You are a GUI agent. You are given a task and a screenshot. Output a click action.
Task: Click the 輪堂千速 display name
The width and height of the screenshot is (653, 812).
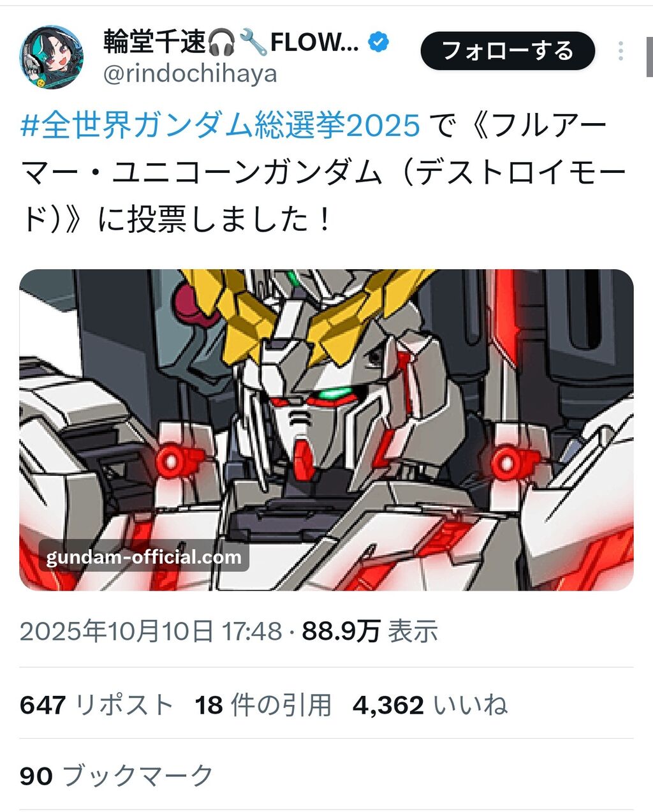(x=156, y=43)
